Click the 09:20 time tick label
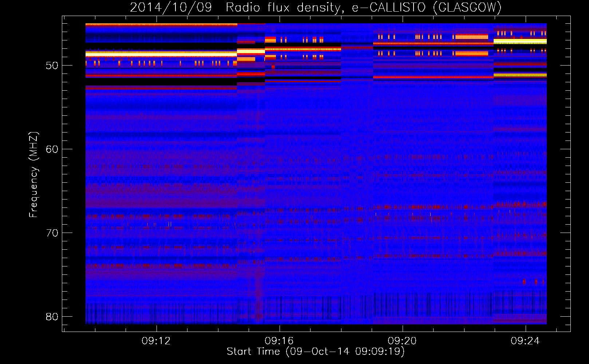 [402, 341]
